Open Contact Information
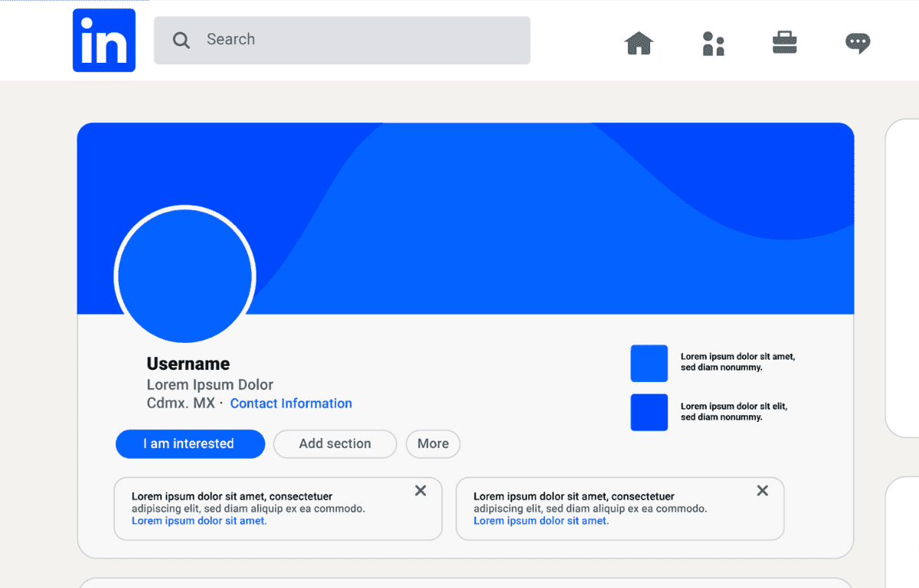 coord(291,403)
